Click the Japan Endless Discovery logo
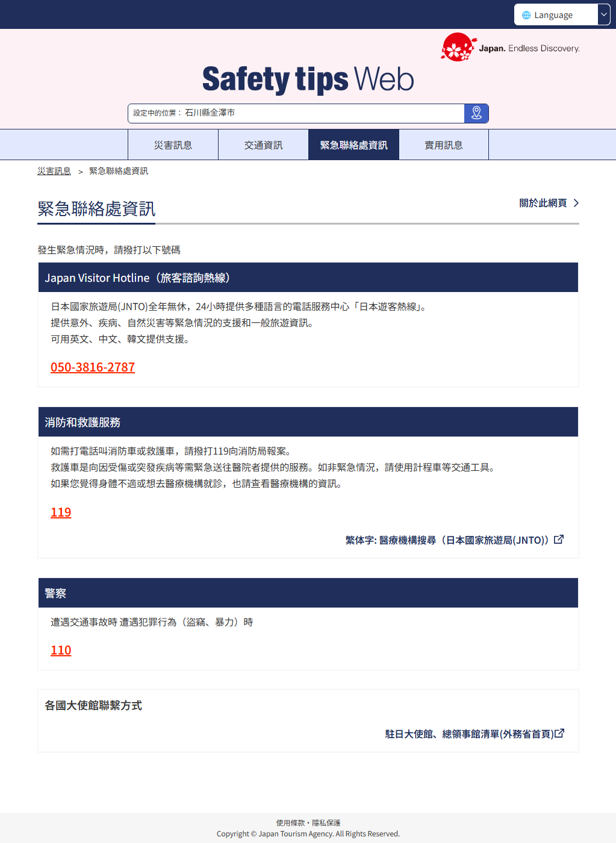 510,48
